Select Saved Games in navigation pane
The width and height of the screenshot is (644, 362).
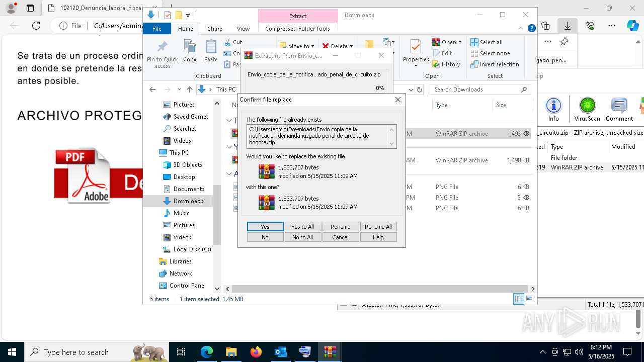point(191,117)
